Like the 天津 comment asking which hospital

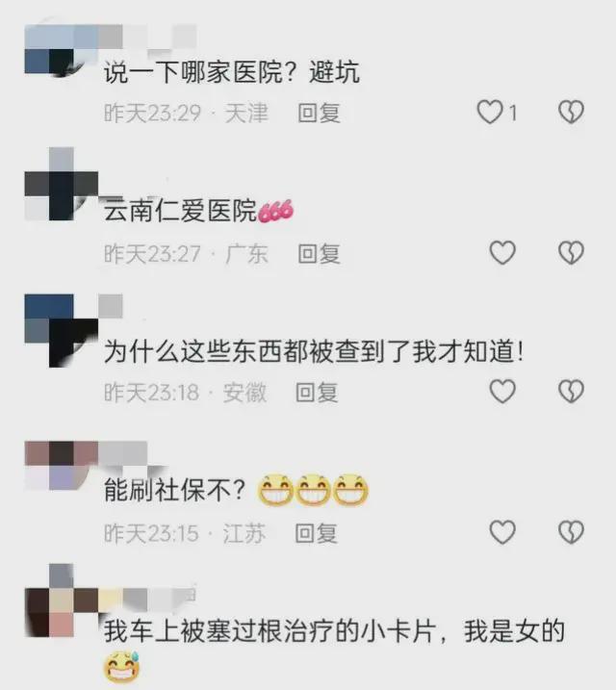pyautogui.click(x=490, y=112)
